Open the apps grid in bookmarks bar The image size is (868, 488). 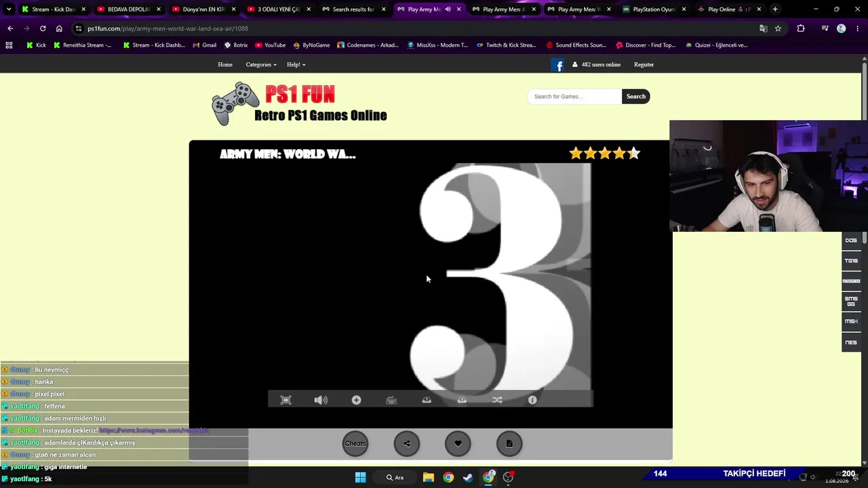(x=9, y=45)
